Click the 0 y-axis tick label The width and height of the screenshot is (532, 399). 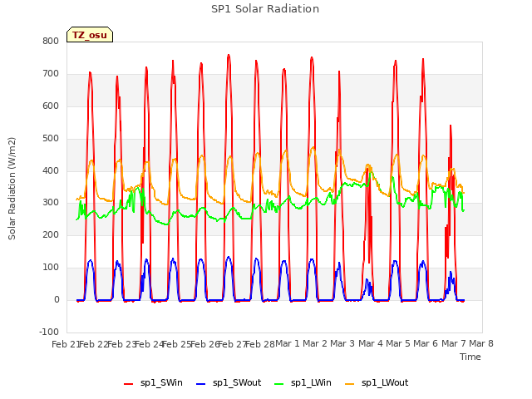tap(57, 300)
